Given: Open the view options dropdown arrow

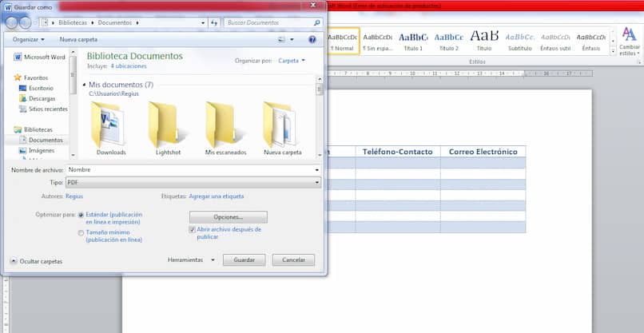Looking at the screenshot, I should [292, 39].
